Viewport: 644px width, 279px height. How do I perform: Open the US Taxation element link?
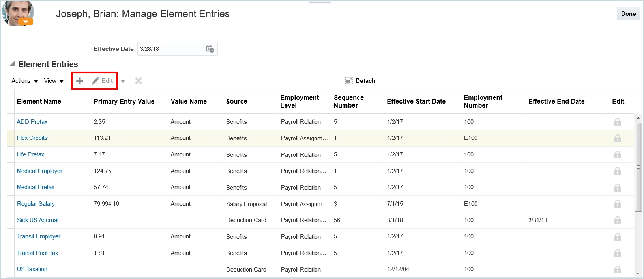32,269
